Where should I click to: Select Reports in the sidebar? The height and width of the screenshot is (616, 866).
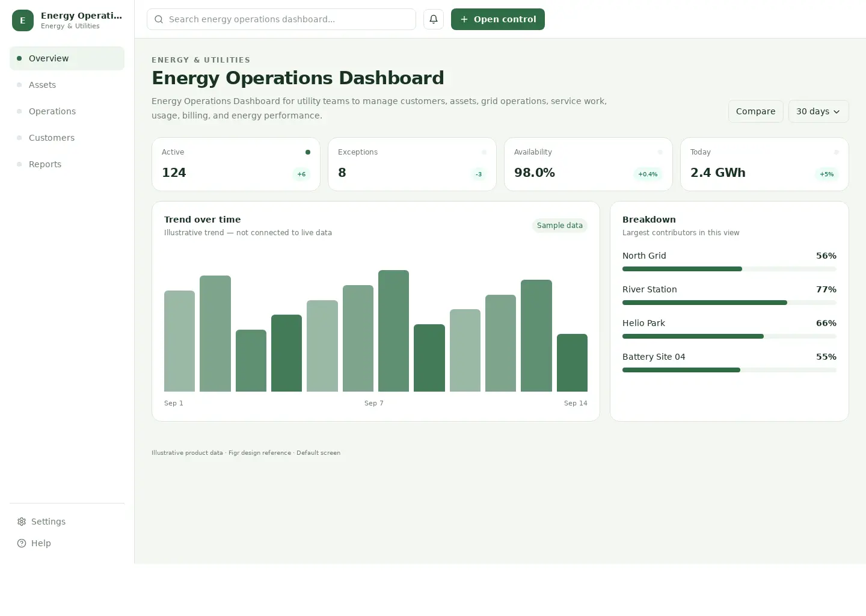67,164
